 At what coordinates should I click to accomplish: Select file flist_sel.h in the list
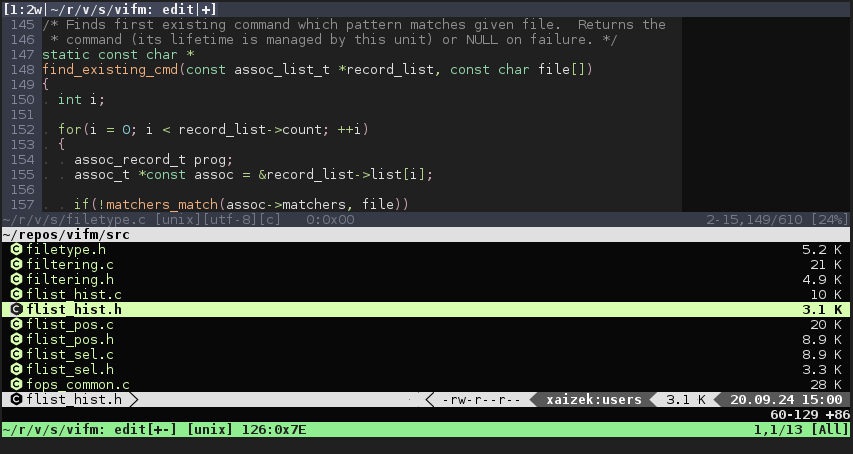click(x=70, y=370)
